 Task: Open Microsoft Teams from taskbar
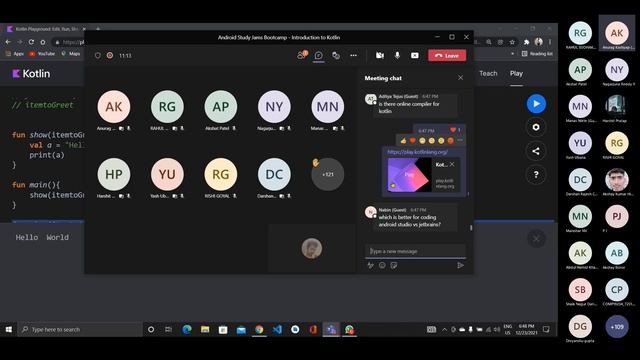331,329
